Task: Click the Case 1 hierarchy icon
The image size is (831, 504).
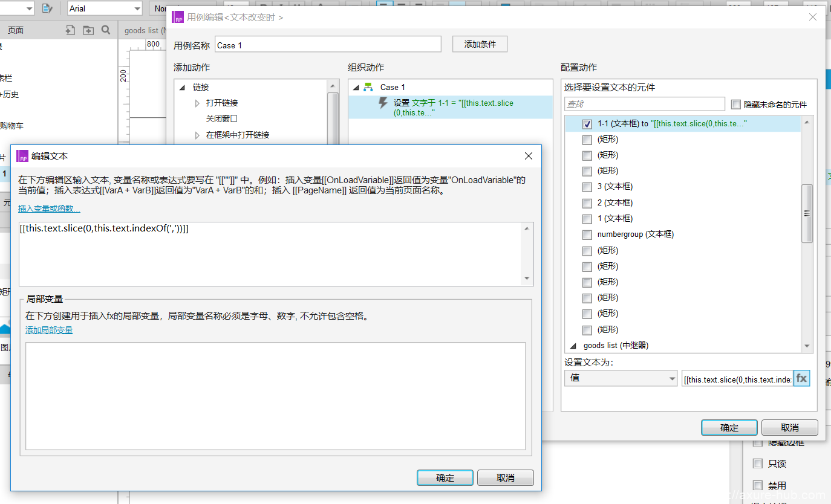Action: [368, 87]
